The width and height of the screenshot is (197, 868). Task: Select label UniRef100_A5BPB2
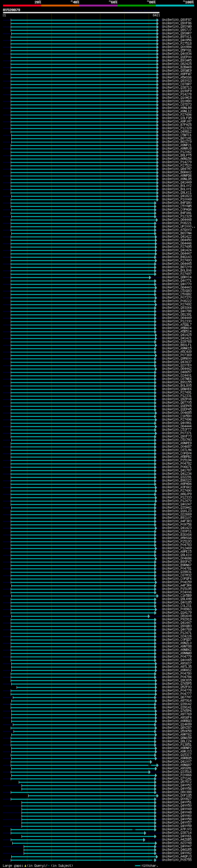177,457
